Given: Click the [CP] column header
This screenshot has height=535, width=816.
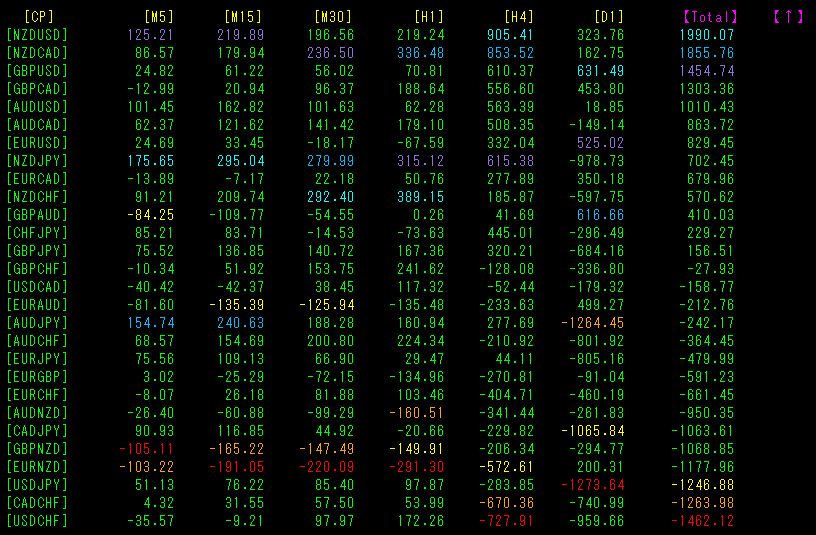Looking at the screenshot, I should coord(39,17).
